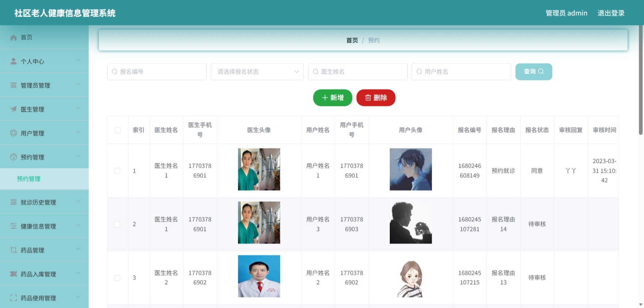Screen dimensions: 644x308
Task: Expand the 药品管理 menu chevron
Action: click(78, 249)
